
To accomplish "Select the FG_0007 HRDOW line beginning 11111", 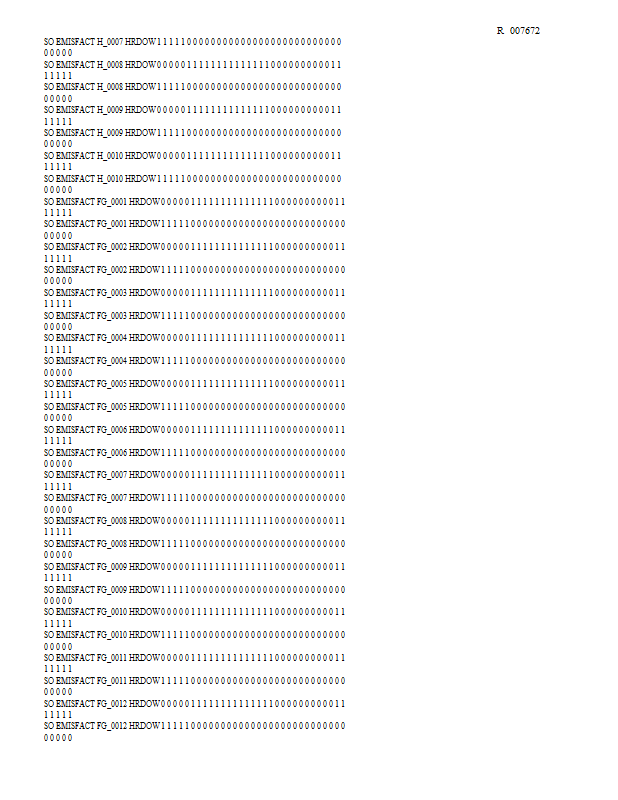I will tap(195, 503).
